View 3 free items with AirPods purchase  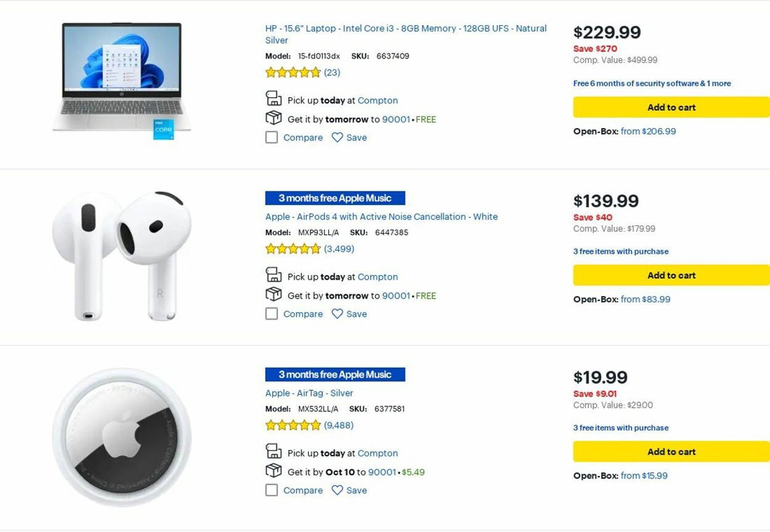[x=621, y=251]
